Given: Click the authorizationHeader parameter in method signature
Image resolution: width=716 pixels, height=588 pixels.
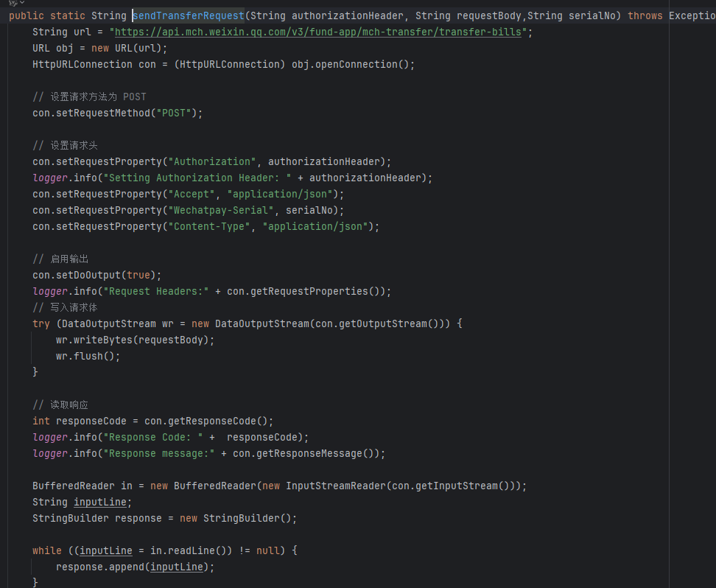Looking at the screenshot, I should (x=348, y=15).
